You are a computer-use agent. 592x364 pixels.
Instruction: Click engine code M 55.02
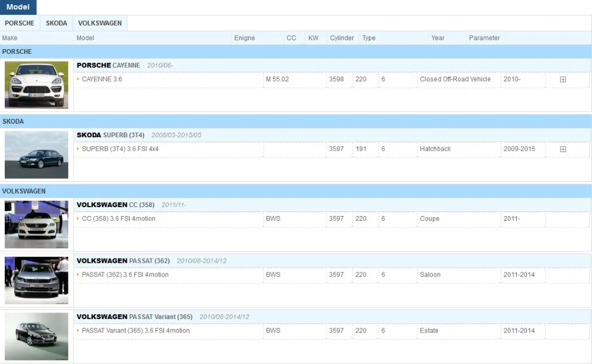click(277, 79)
